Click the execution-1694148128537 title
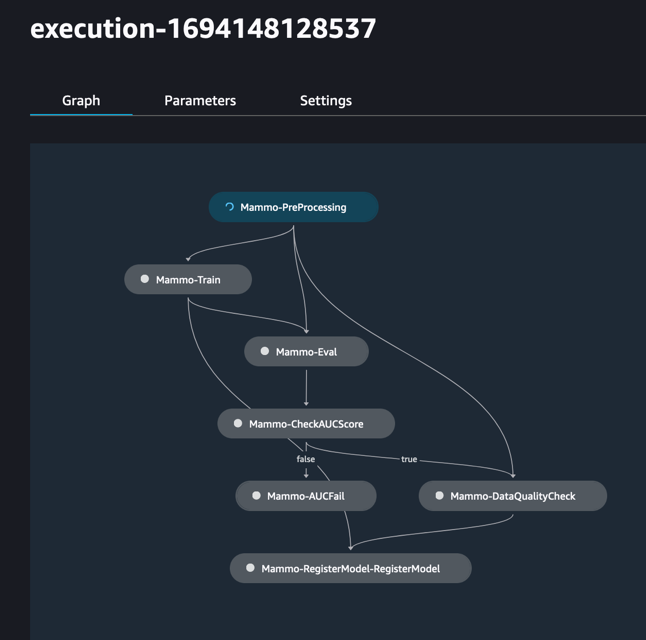This screenshot has height=640, width=646. 203,28
